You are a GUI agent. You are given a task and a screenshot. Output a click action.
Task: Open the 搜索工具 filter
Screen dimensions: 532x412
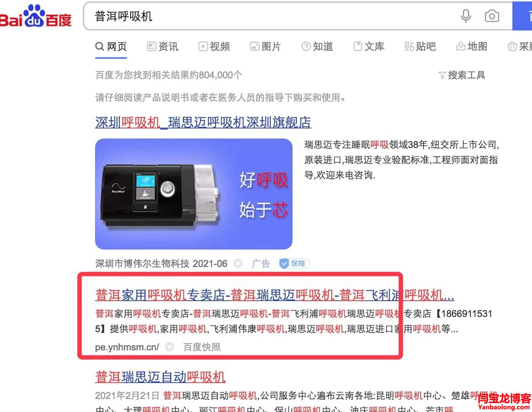tap(462, 75)
